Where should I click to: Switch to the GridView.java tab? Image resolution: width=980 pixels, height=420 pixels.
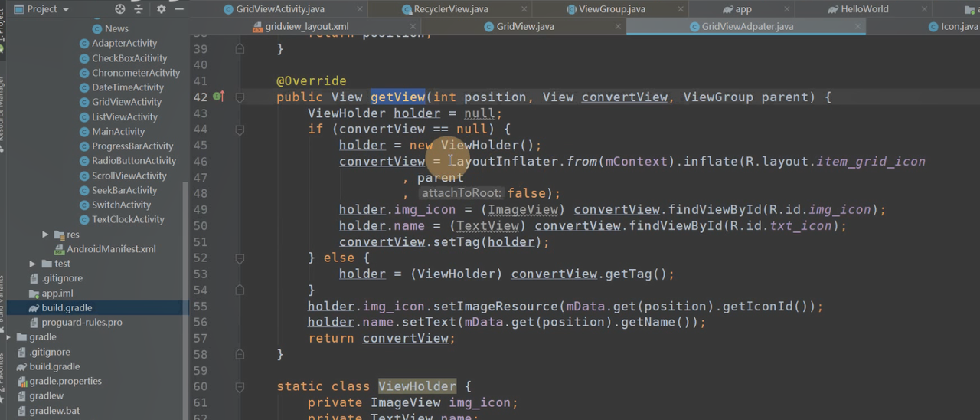point(524,27)
